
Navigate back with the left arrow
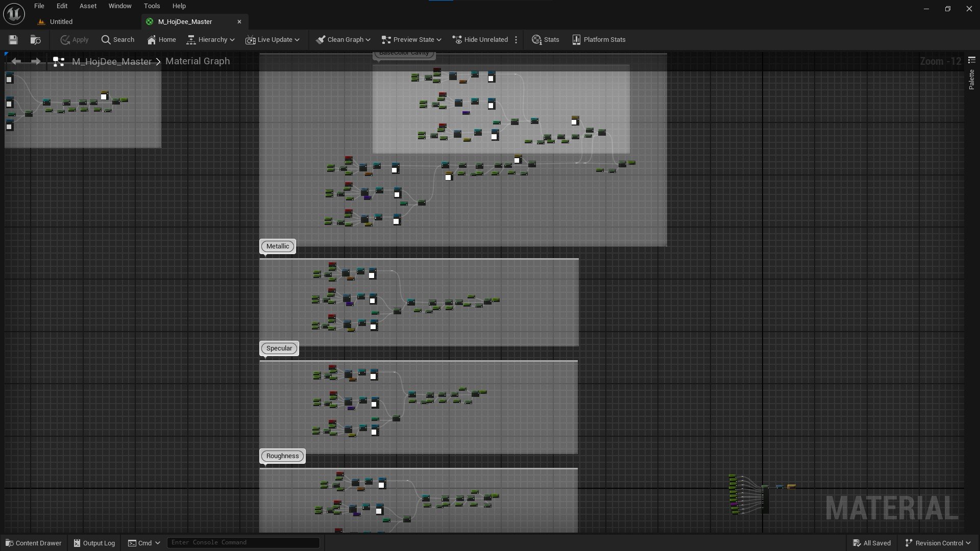(16, 61)
